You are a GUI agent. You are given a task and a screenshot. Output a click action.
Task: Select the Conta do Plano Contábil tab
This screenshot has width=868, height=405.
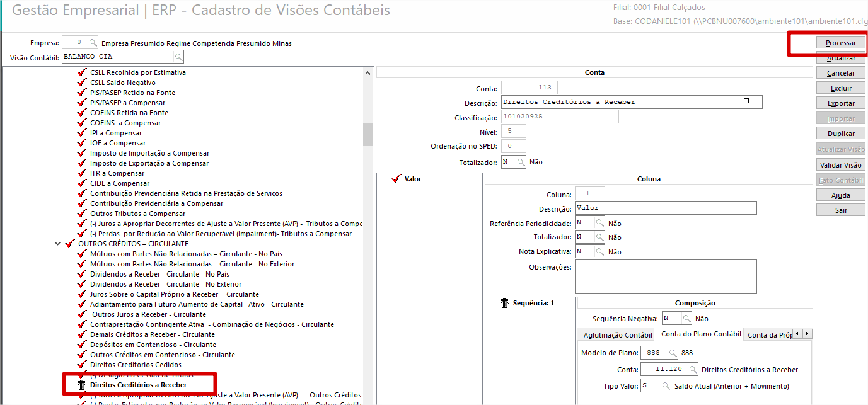(x=700, y=334)
